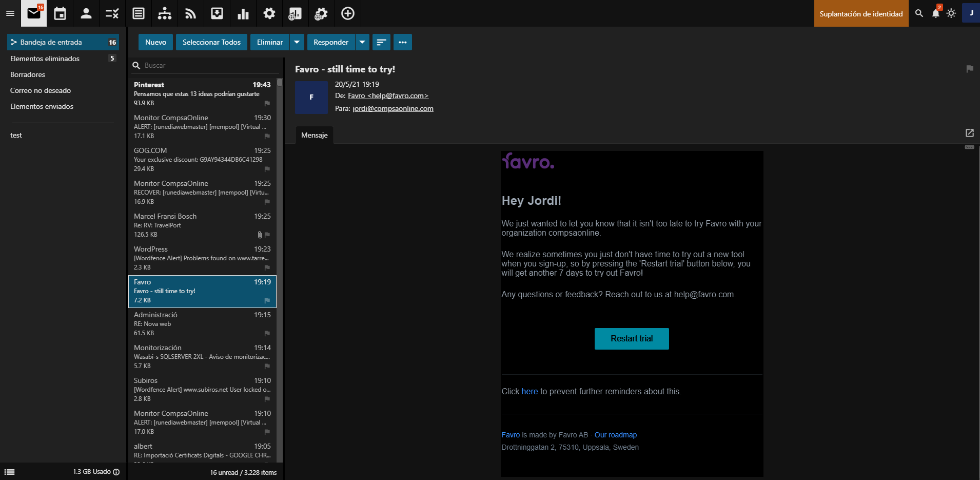Open the Calendar section icon
This screenshot has width=980, height=480.
coord(60,13)
